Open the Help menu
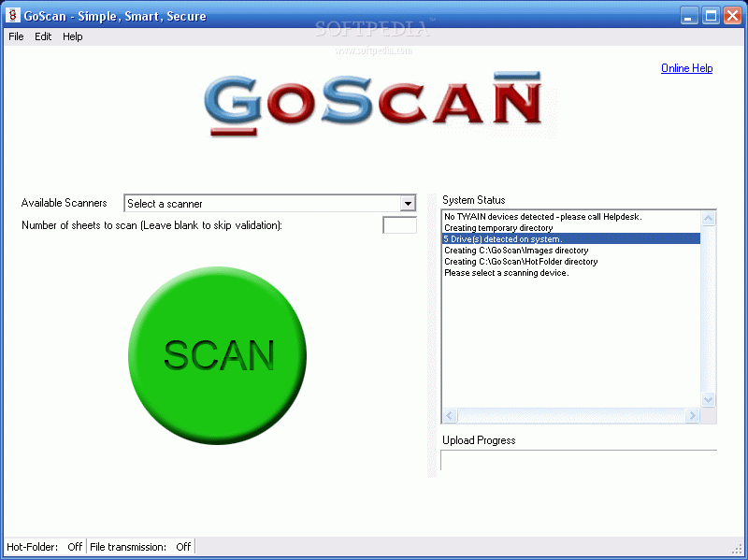The height and width of the screenshot is (560, 748). pyautogui.click(x=73, y=36)
